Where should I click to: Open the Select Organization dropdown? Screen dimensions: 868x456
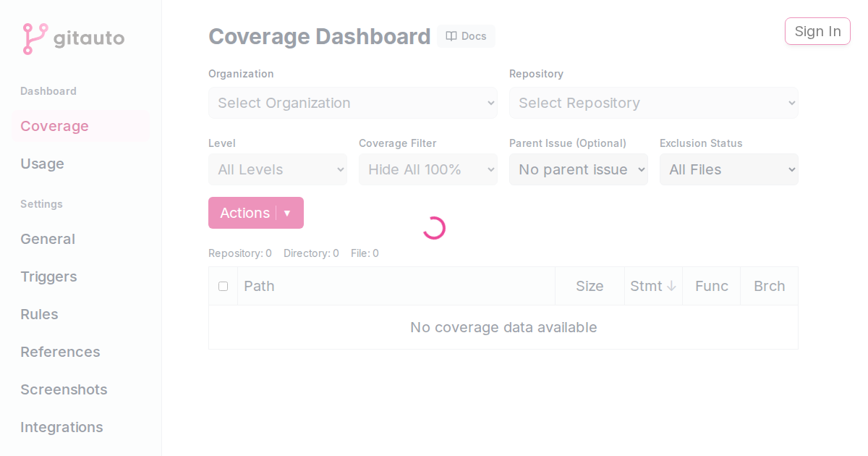tap(353, 103)
